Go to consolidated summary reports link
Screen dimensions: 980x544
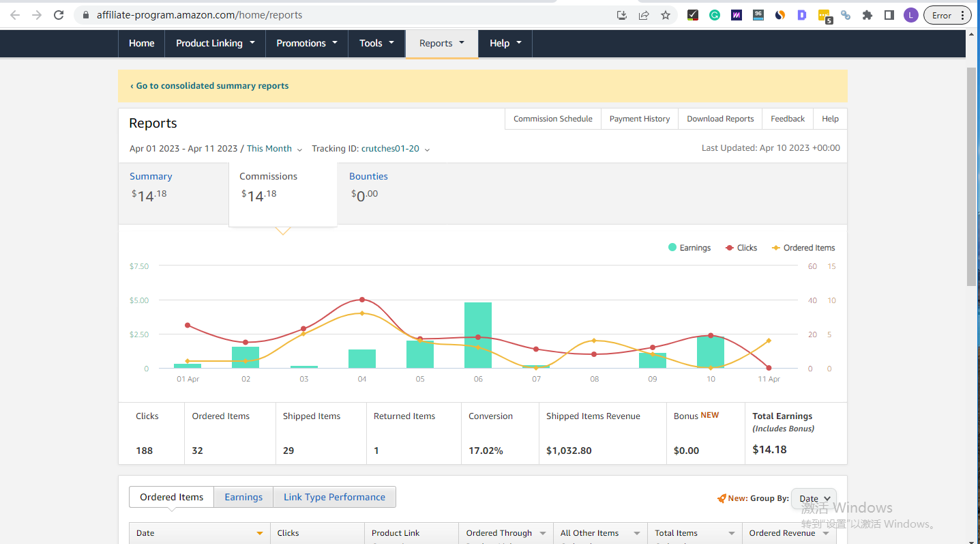coord(209,86)
